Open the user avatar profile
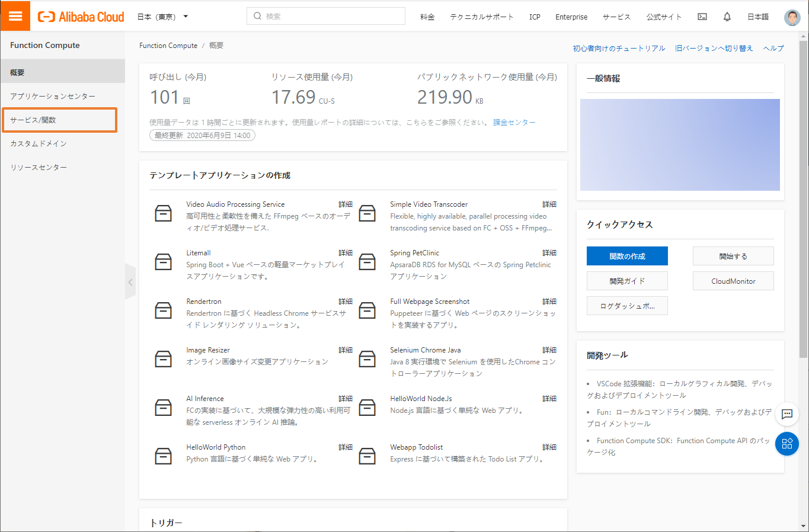Image resolution: width=809 pixels, height=532 pixels. [792, 17]
